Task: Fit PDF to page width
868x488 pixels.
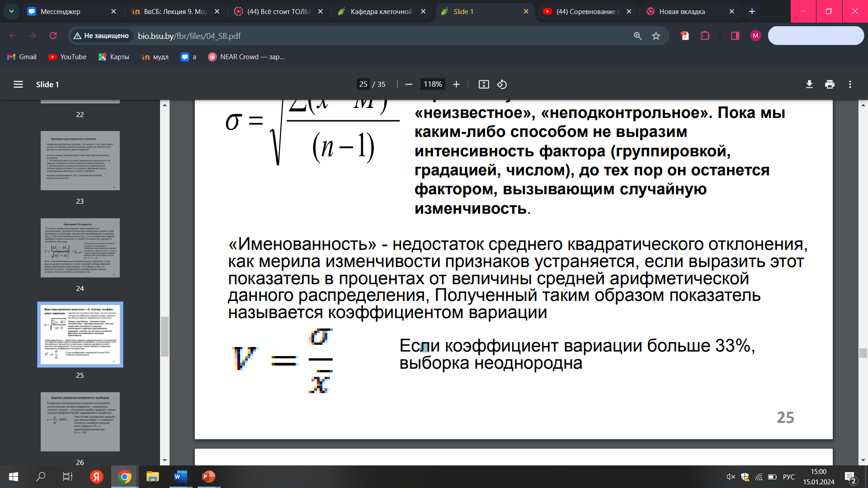Action: [484, 84]
